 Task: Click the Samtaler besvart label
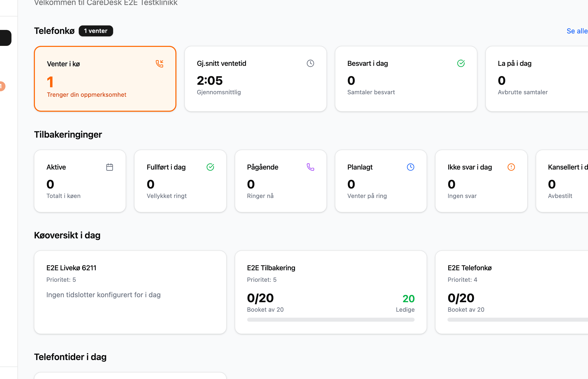coord(371,92)
